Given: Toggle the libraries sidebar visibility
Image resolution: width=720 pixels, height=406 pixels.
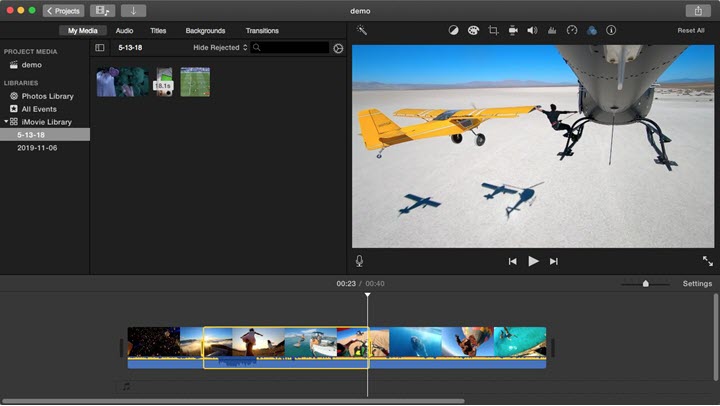Looking at the screenshot, I should [x=100, y=48].
